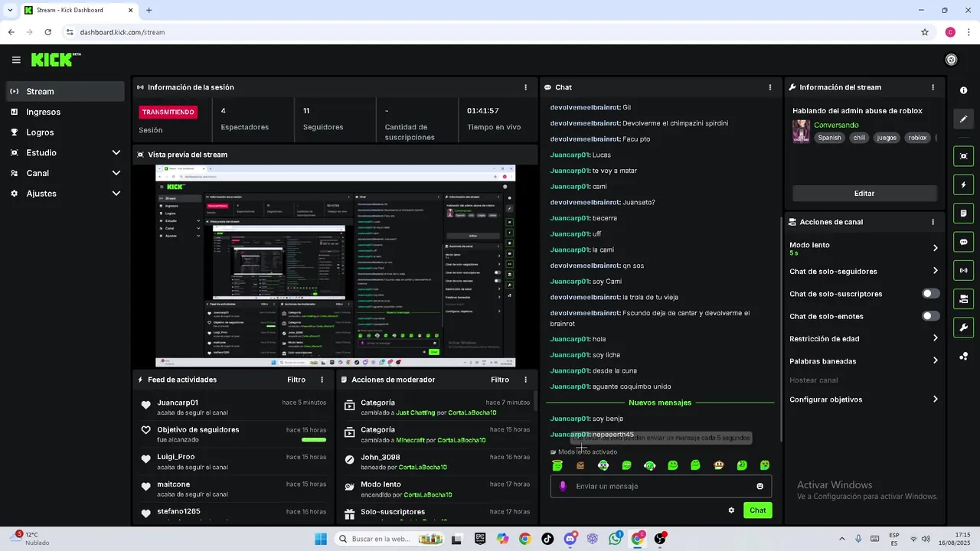
Task: Select Stream in the left sidebar
Action: point(65,91)
